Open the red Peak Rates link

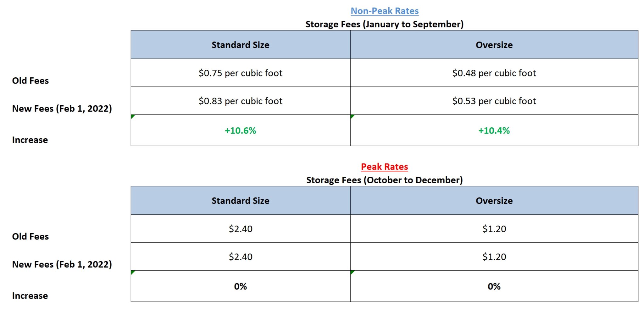pos(384,167)
